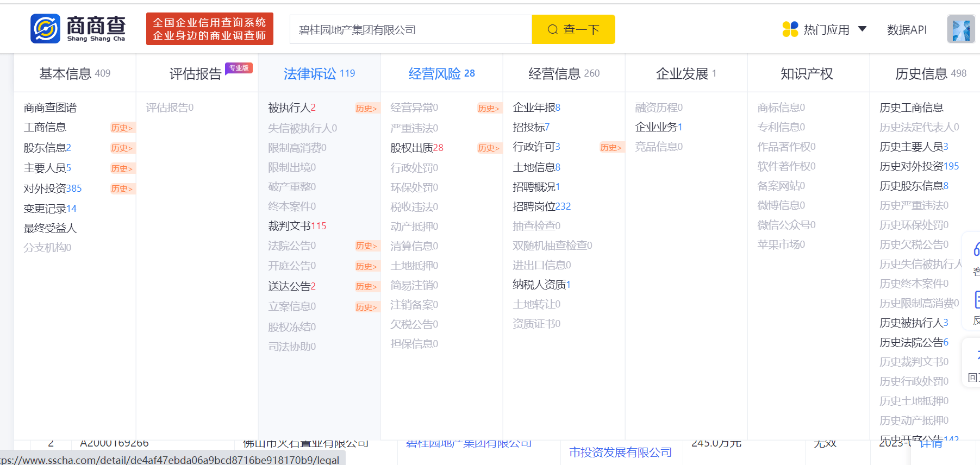The image size is (980, 465).
Task: Open 历史主要人员 3 entry
Action: tap(914, 147)
